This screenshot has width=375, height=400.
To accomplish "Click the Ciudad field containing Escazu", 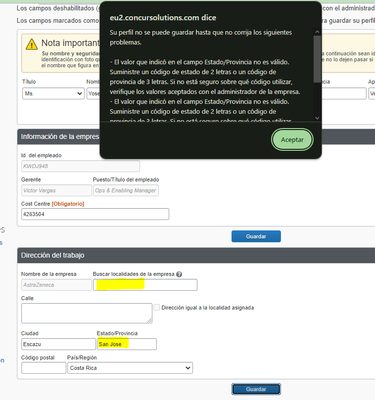I will click(58, 344).
